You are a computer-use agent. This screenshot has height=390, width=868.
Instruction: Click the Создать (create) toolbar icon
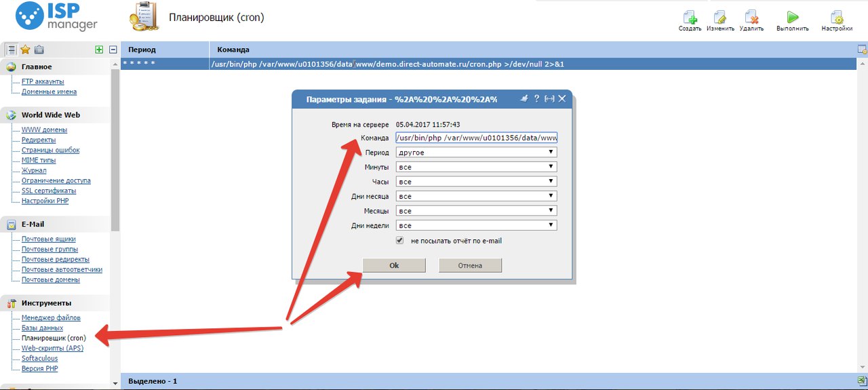pyautogui.click(x=690, y=19)
